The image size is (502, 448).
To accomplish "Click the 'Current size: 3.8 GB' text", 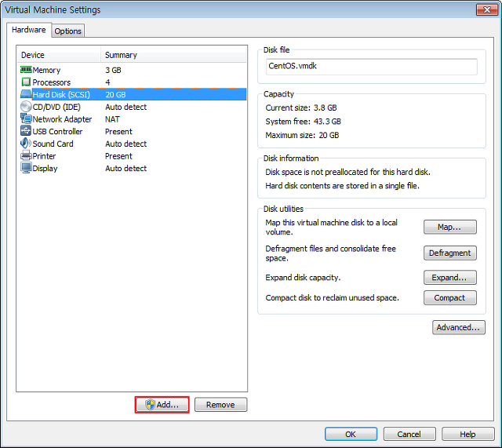I will point(301,108).
